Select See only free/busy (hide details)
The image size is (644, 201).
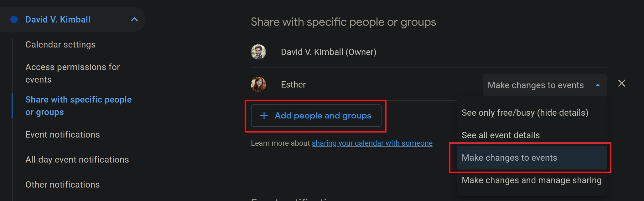click(525, 113)
